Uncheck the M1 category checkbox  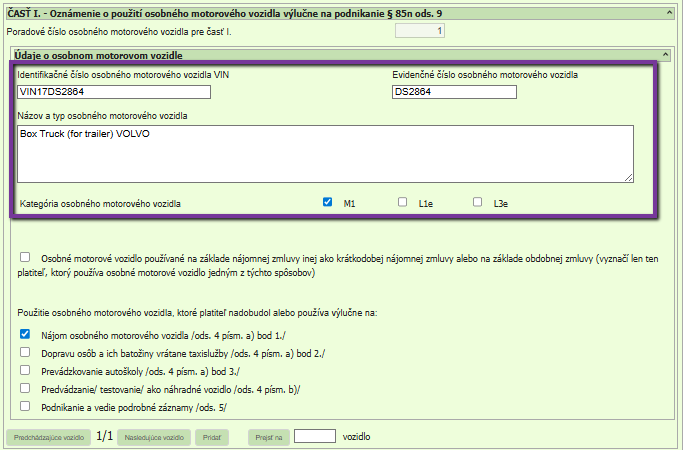click(328, 202)
